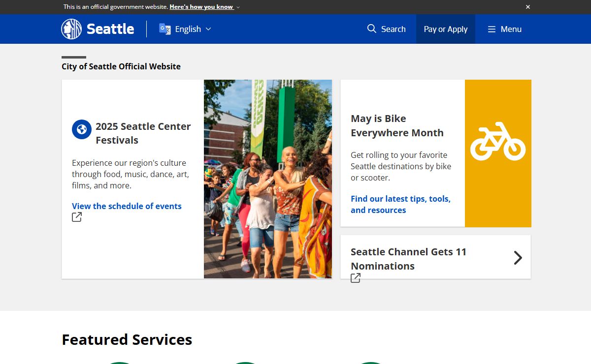Click the Seattle city seal logo
The image size is (591, 364).
point(71,29)
